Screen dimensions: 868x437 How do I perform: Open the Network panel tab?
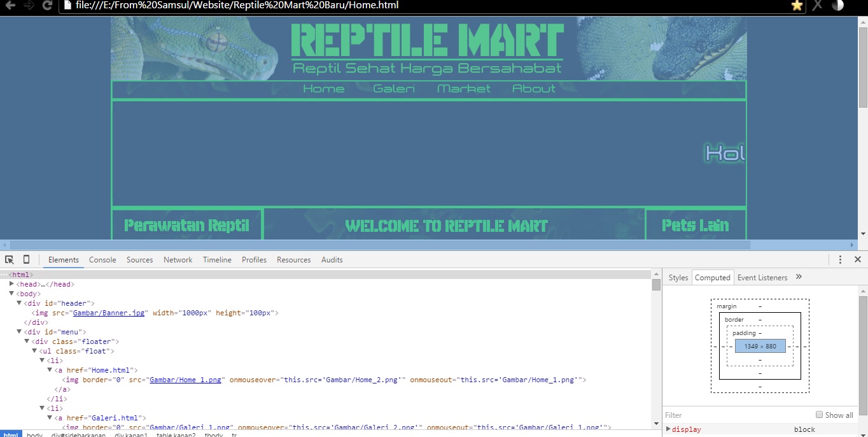tap(178, 259)
